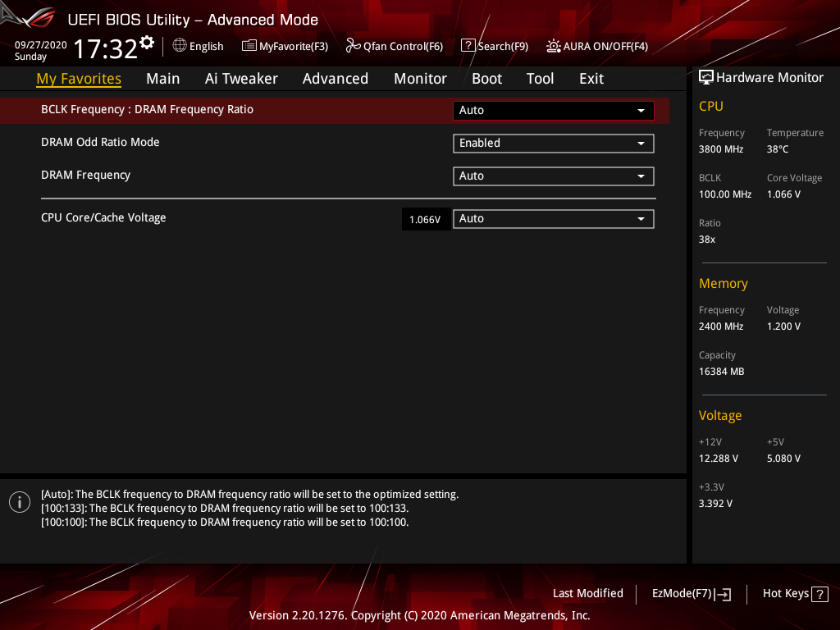
Task: Open the DRAM Frequency dropdown
Action: pyautogui.click(x=554, y=176)
